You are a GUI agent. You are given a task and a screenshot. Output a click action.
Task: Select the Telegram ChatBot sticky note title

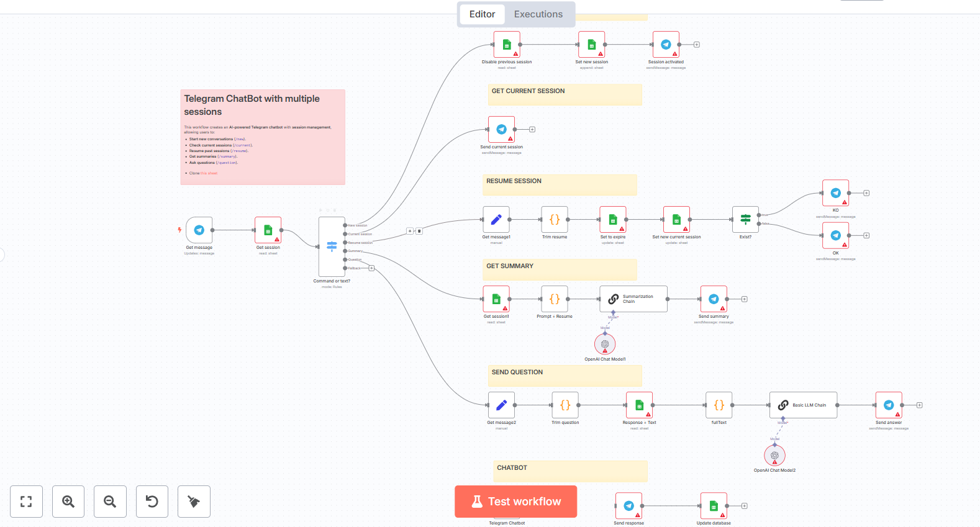click(x=252, y=105)
